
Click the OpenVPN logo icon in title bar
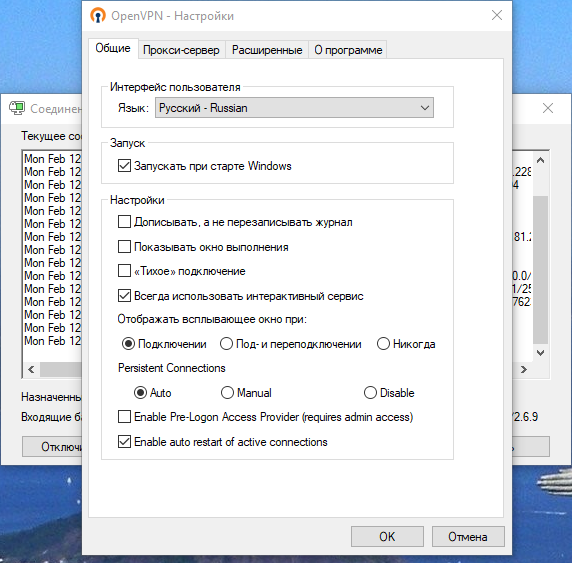tap(98, 16)
